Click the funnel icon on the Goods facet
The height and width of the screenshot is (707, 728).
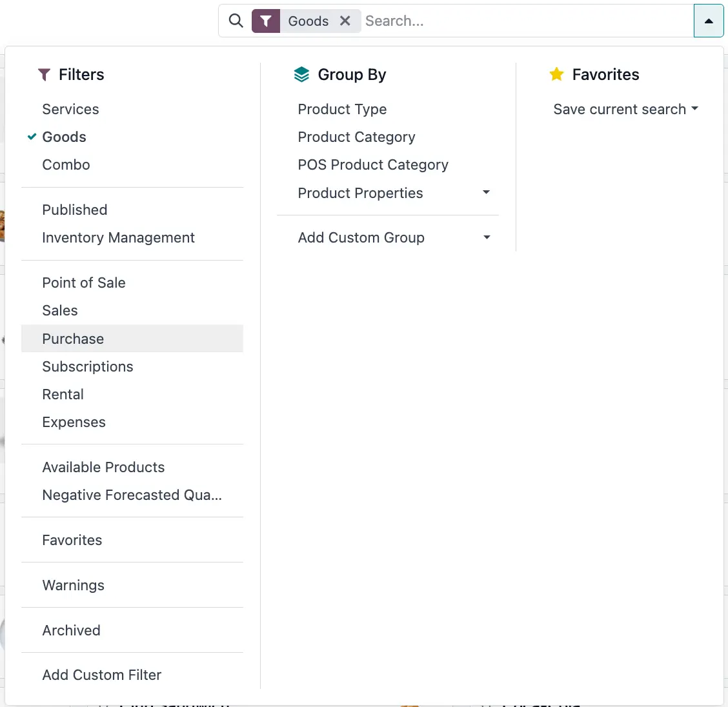tap(265, 21)
